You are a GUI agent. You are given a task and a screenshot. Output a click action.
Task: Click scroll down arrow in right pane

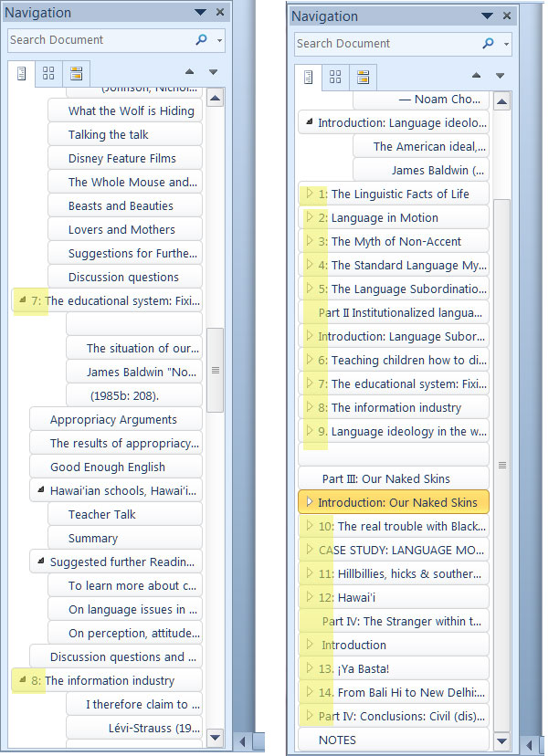pos(502,741)
